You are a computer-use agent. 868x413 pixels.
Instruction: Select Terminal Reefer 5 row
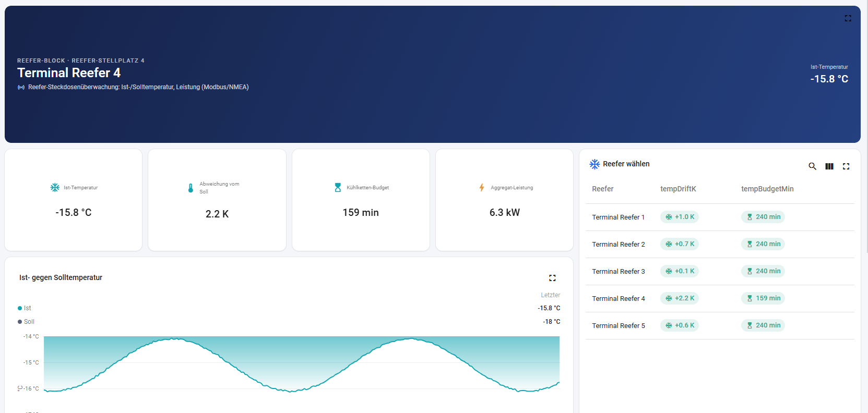click(720, 325)
